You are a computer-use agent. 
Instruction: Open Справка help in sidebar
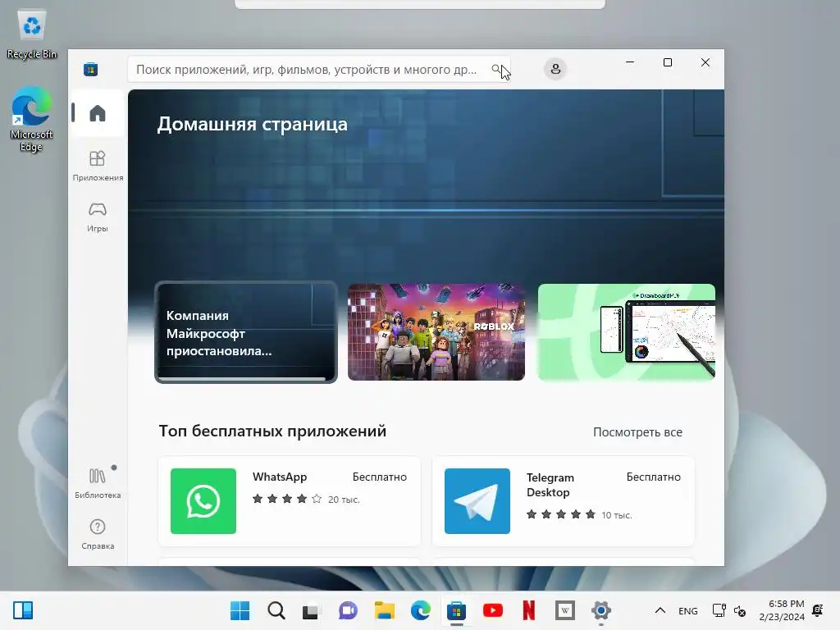tap(98, 534)
